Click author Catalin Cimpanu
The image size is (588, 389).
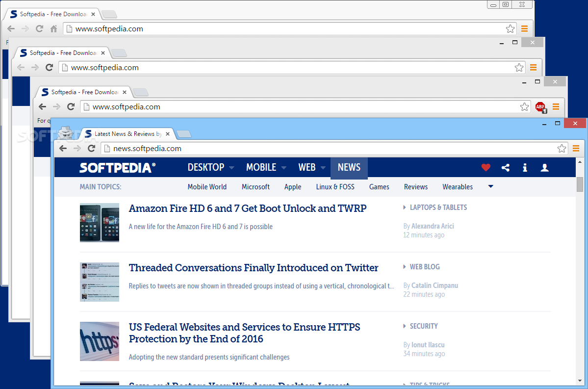(x=435, y=285)
